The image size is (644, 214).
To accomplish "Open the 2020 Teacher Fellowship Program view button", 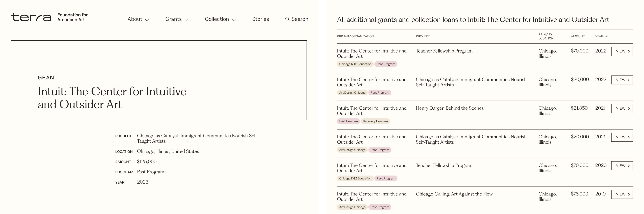I will pyautogui.click(x=622, y=166).
